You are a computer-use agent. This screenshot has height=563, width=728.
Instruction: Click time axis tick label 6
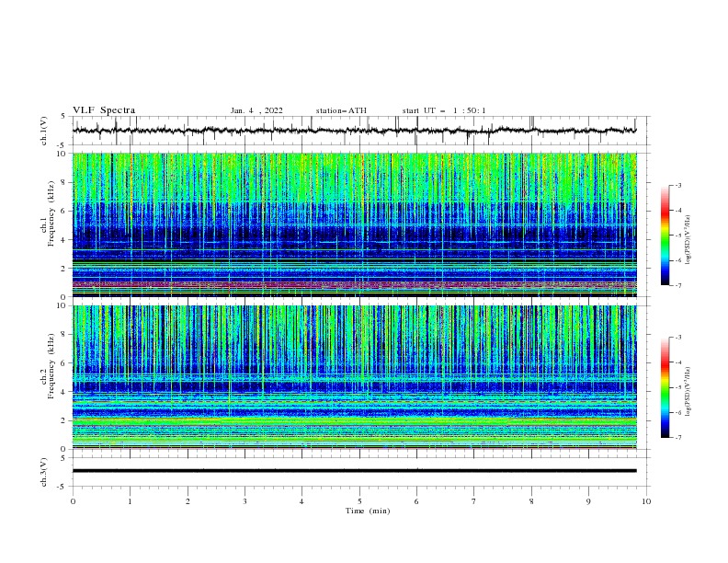[416, 501]
